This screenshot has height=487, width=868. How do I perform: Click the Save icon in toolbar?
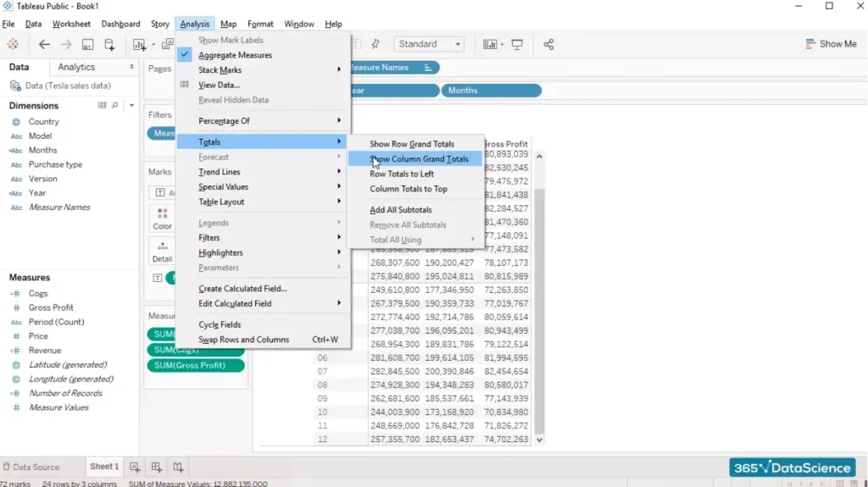coord(88,44)
